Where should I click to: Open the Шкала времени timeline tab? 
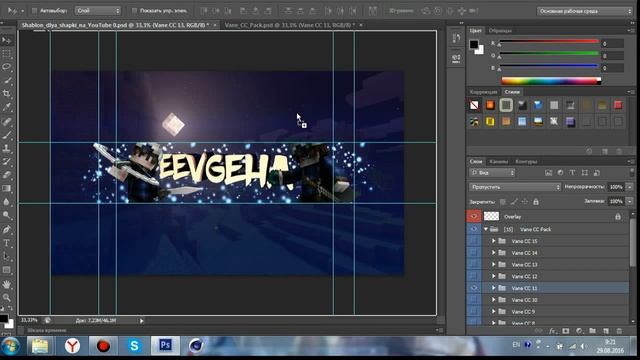coord(47,330)
